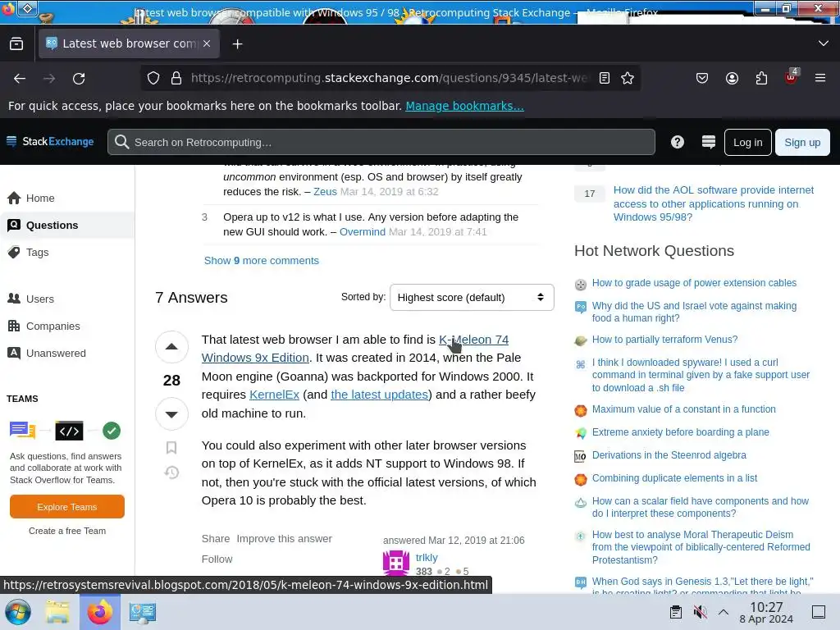Click the Stack Exchange help question-mark icon
The width and height of the screenshot is (840, 630).
[x=677, y=142]
